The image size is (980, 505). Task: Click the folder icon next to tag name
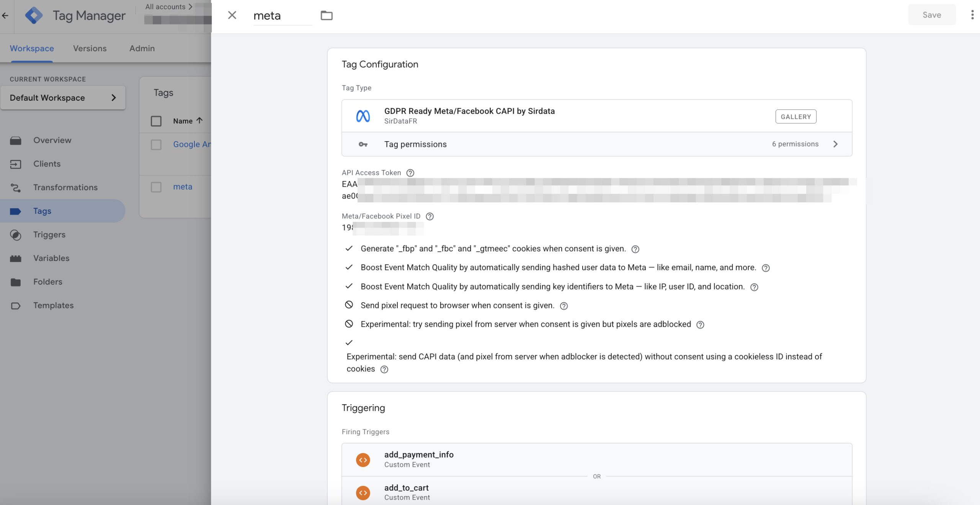[x=327, y=15]
